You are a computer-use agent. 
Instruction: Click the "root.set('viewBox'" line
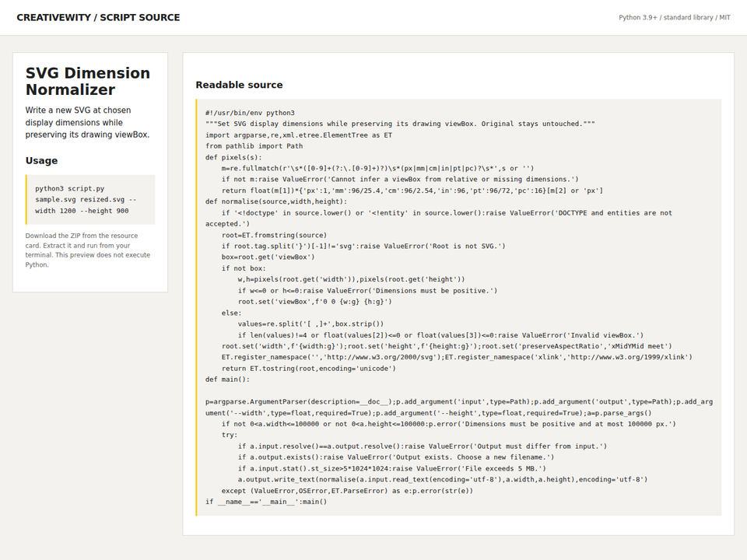(315, 302)
